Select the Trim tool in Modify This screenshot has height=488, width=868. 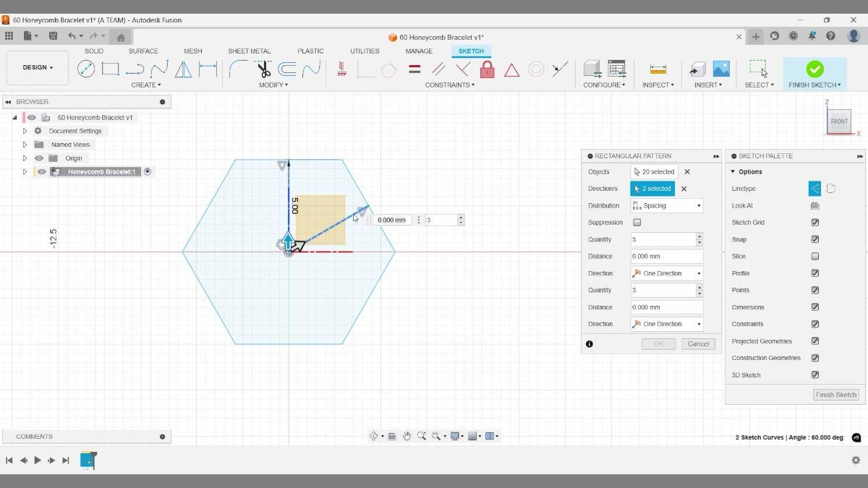[263, 69]
